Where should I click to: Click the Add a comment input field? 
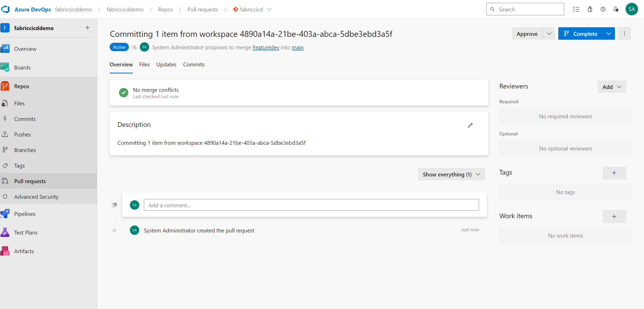311,205
